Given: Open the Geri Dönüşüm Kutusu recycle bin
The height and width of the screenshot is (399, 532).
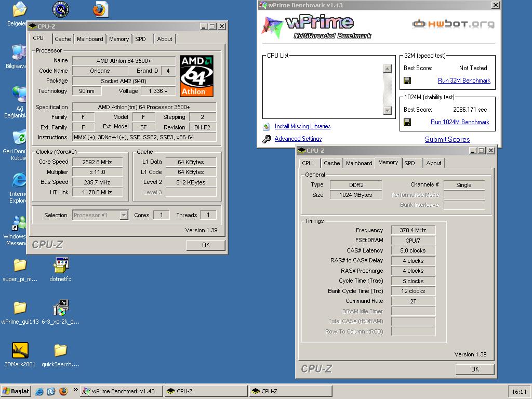Looking at the screenshot, I should (x=19, y=137).
